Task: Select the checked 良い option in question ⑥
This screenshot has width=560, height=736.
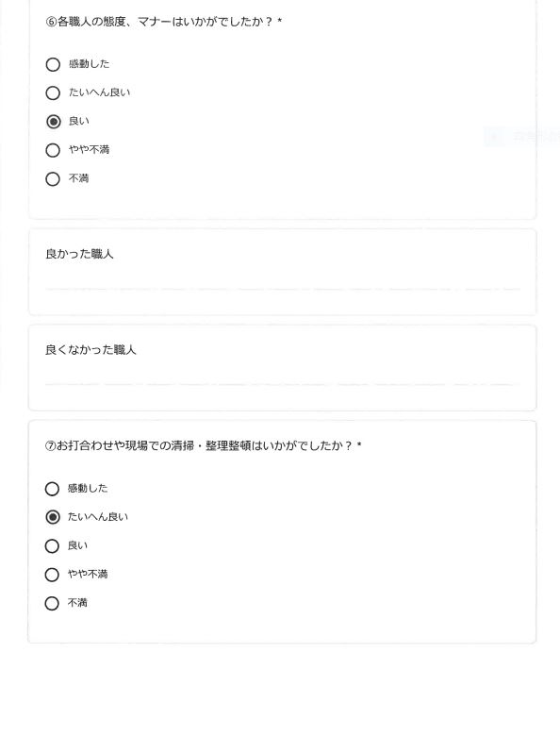Action: tap(53, 122)
